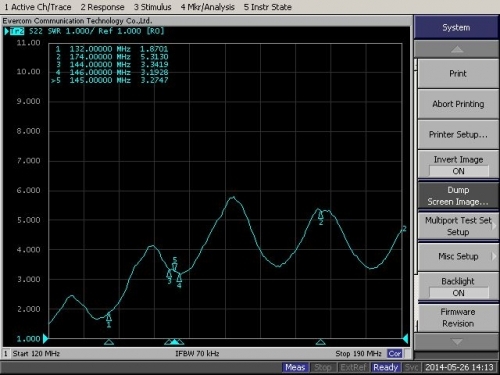Click the Tr2 active trace indicator
The image size is (500, 375).
[x=17, y=31]
